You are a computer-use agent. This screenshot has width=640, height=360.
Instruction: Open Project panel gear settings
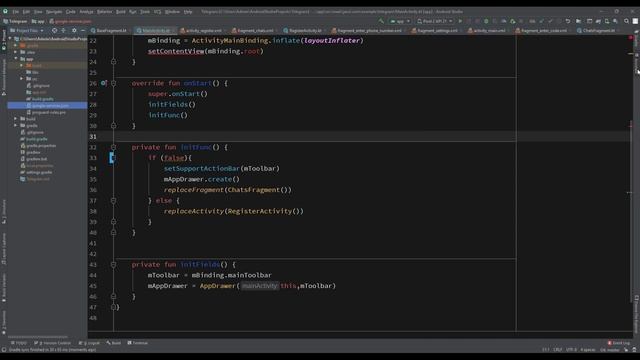click(x=74, y=30)
